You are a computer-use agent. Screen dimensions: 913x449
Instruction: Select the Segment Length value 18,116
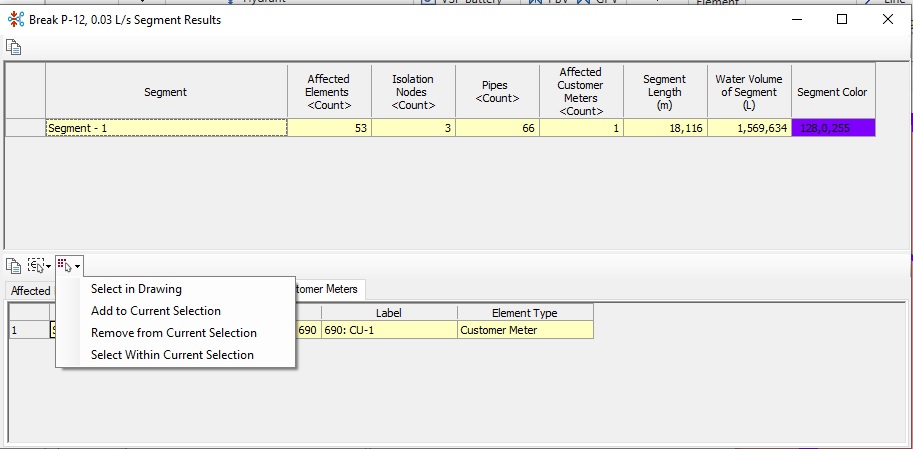pos(665,128)
